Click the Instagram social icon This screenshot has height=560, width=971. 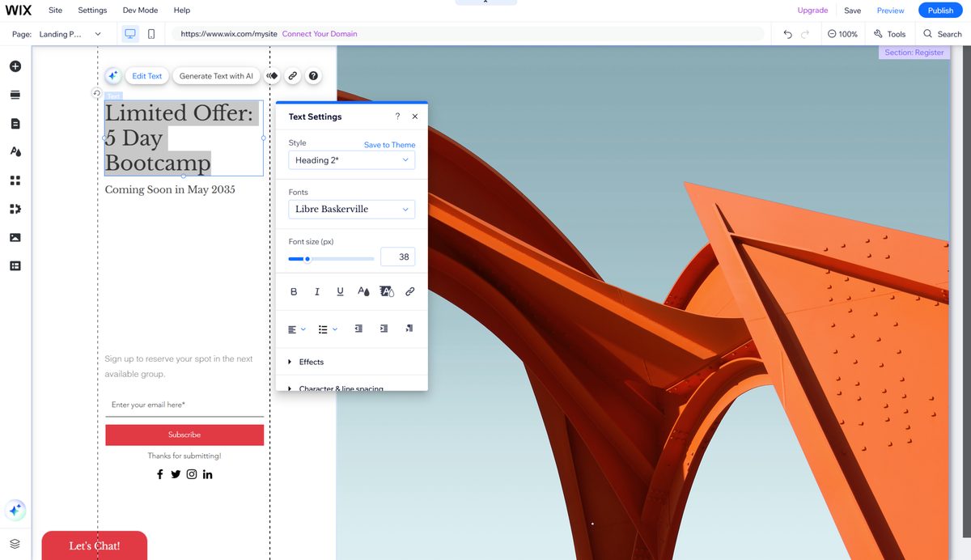pos(192,474)
